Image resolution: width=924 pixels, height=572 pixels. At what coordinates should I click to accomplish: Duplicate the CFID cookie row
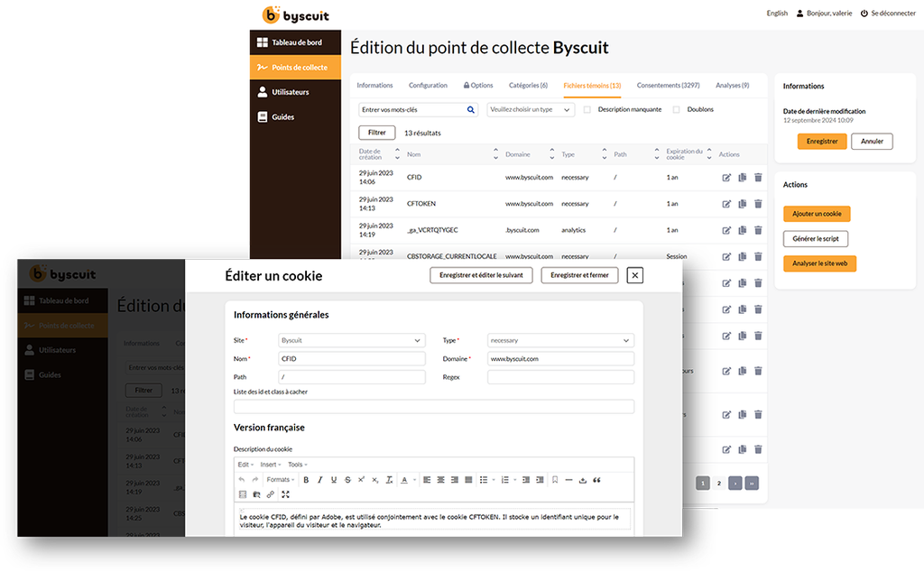point(743,178)
